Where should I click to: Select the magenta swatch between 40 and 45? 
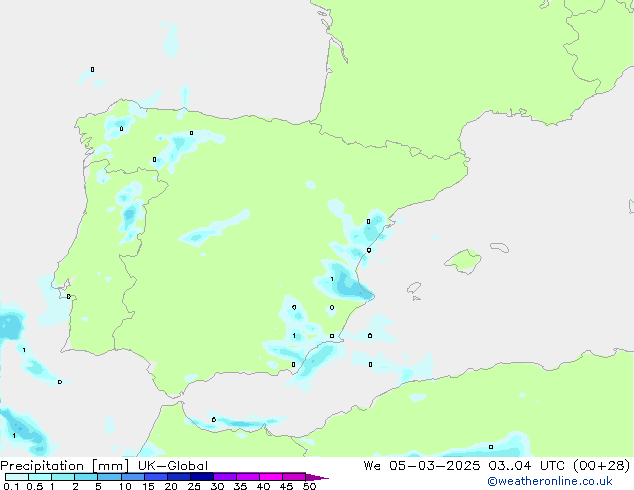pyautogui.click(x=271, y=477)
